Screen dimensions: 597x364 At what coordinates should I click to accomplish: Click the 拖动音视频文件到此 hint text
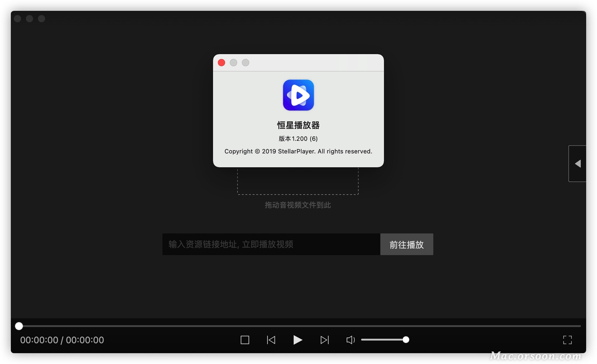click(298, 205)
